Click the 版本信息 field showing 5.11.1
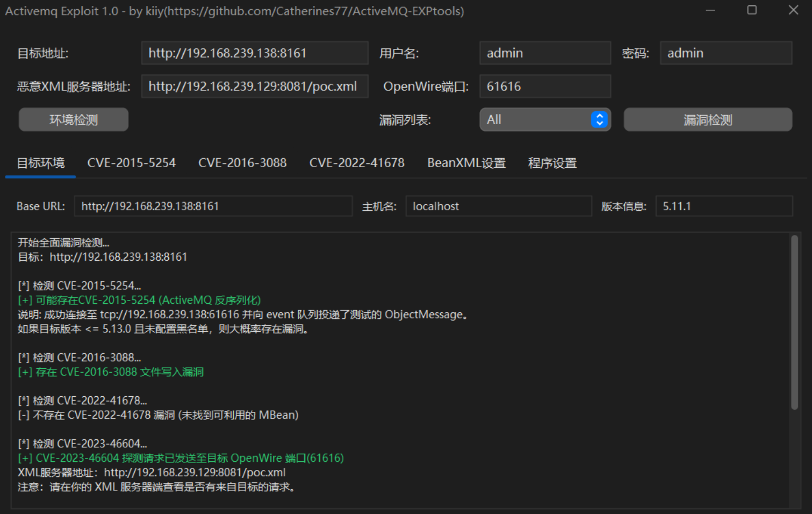Viewport: 812px width, 514px height. tap(724, 206)
